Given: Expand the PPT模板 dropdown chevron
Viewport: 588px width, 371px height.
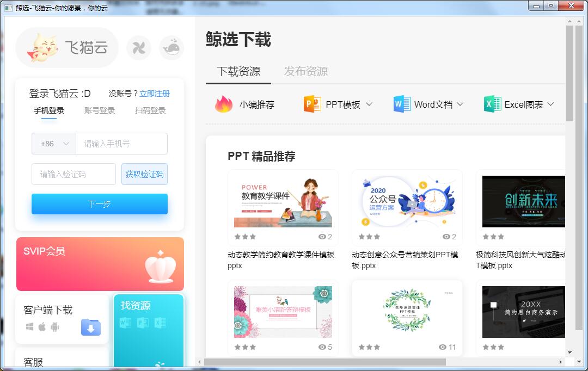Looking at the screenshot, I should (x=369, y=104).
